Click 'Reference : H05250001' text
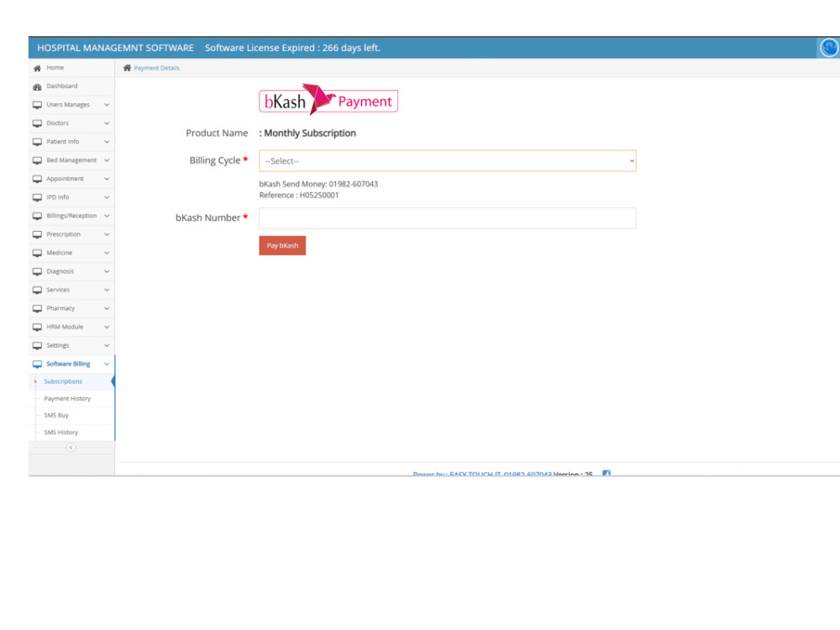 point(299,196)
